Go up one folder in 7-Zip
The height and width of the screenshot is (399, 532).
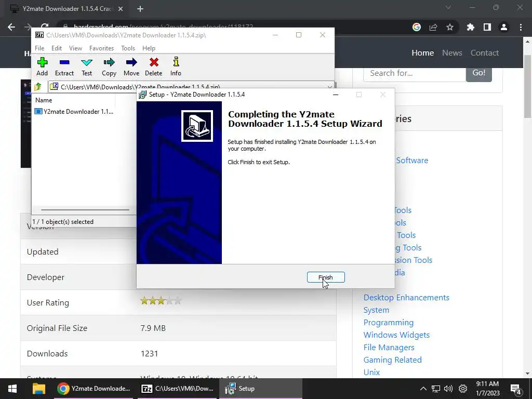coord(38,87)
